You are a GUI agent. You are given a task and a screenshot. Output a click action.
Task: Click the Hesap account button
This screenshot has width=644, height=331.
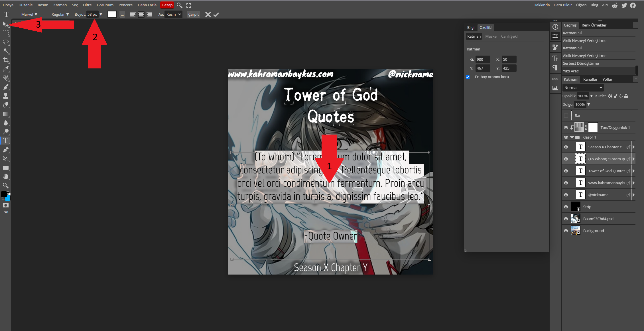pos(167,5)
